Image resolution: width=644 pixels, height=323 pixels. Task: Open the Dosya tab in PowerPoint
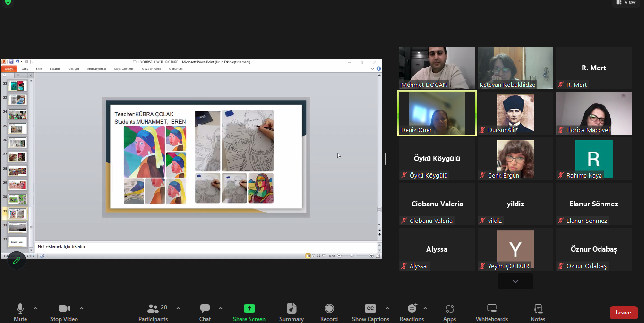9,69
